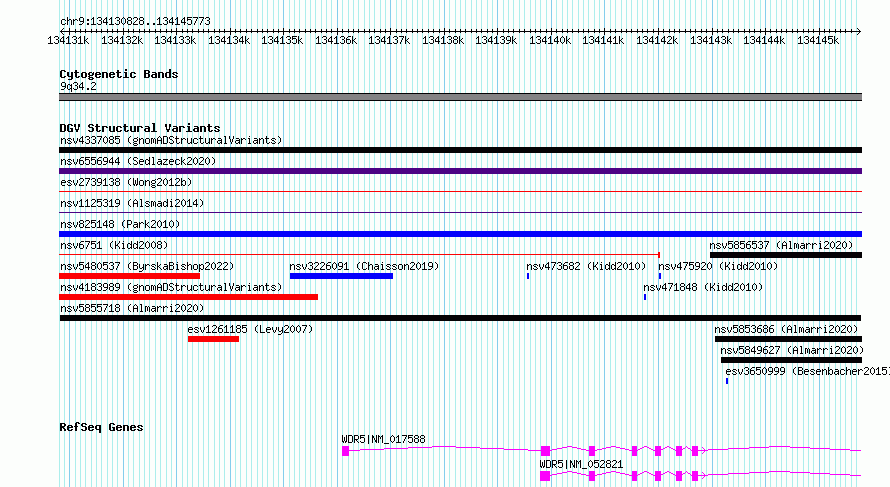This screenshot has width=890, height=487.
Task: Select the red bar under nsv4183989
Action: pyautogui.click(x=188, y=297)
